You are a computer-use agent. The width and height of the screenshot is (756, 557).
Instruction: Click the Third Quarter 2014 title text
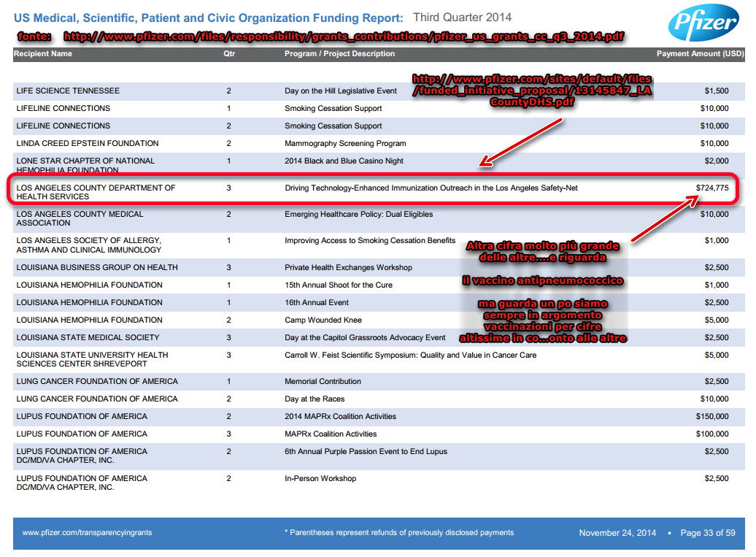462,18
